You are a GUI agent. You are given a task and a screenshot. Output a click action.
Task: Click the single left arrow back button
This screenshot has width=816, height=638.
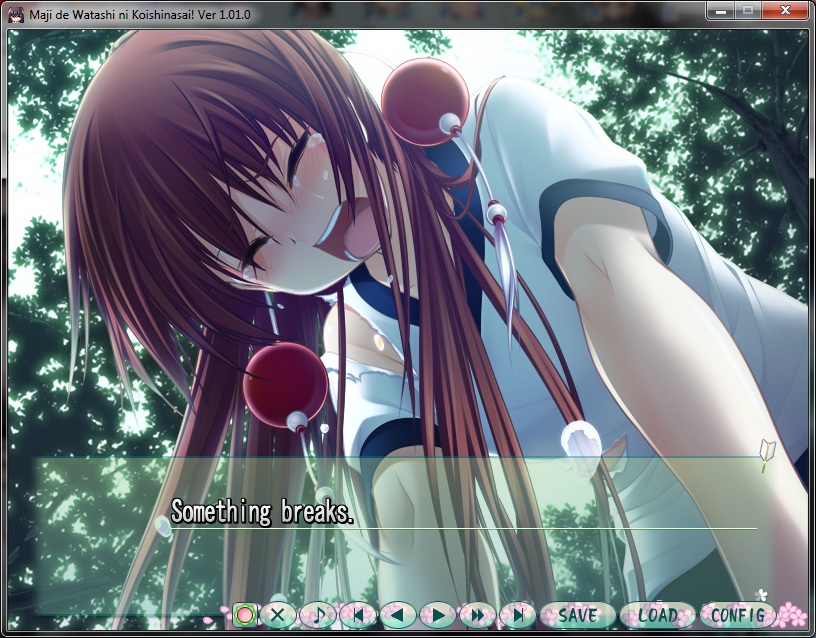pyautogui.click(x=398, y=616)
